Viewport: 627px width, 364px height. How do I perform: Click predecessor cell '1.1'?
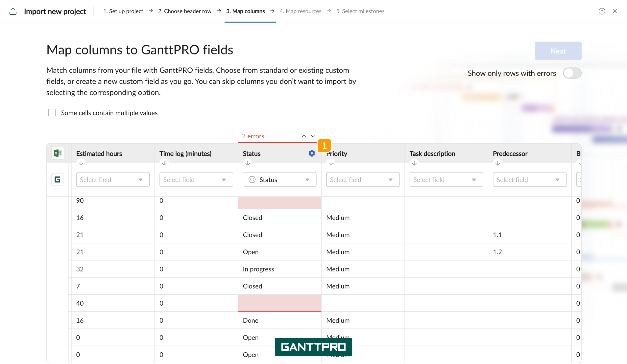(530, 235)
